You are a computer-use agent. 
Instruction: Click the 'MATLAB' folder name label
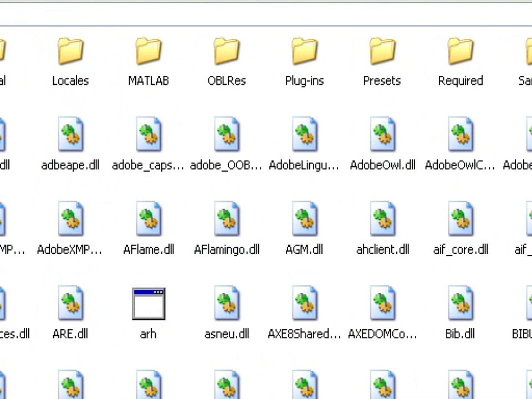[149, 81]
